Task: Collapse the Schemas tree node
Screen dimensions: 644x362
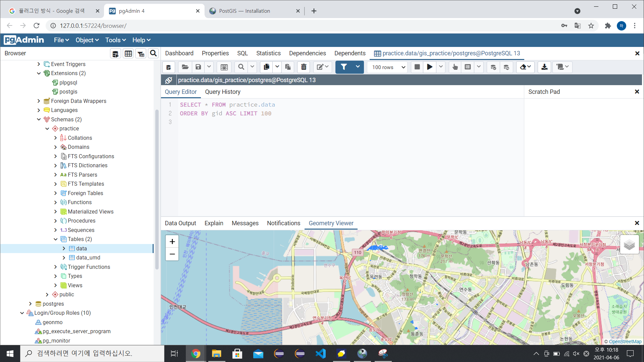Action: [39, 119]
